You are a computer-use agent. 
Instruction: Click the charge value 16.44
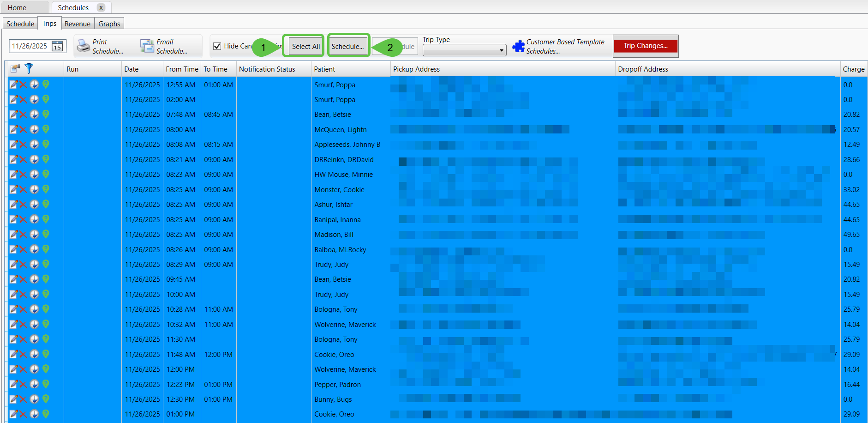click(851, 384)
